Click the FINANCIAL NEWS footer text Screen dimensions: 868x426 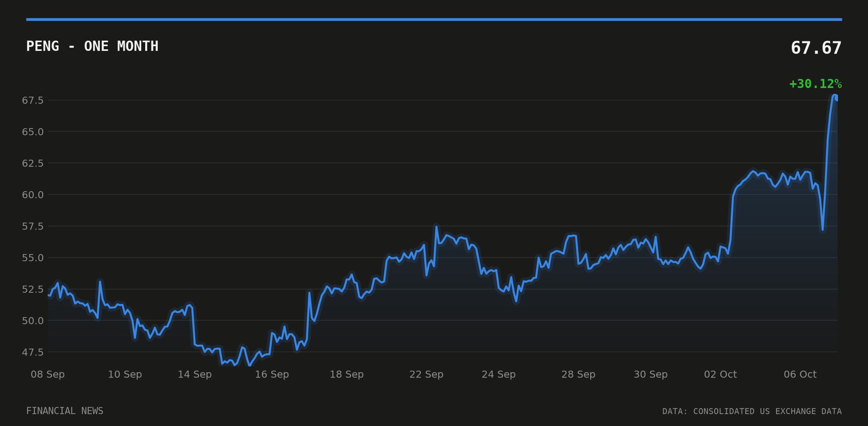click(x=65, y=411)
